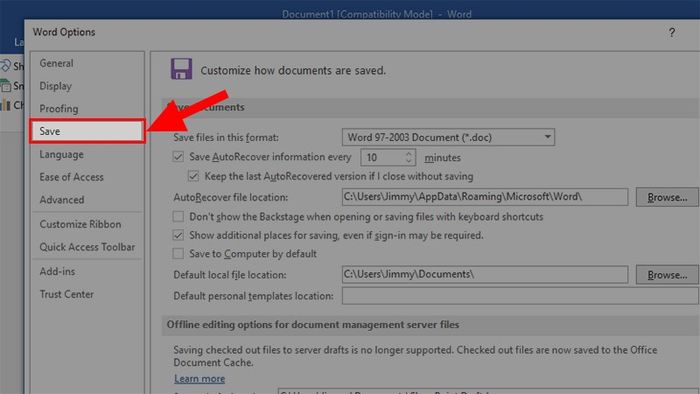Image resolution: width=700 pixels, height=394 pixels.
Task: Select Ease of Access category
Action: 71,177
